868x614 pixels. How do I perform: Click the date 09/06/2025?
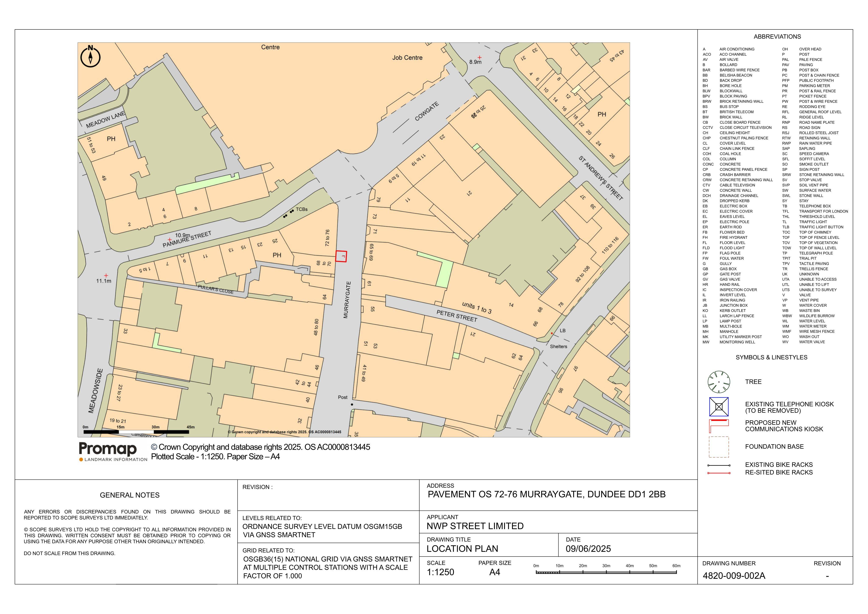[x=588, y=549]
